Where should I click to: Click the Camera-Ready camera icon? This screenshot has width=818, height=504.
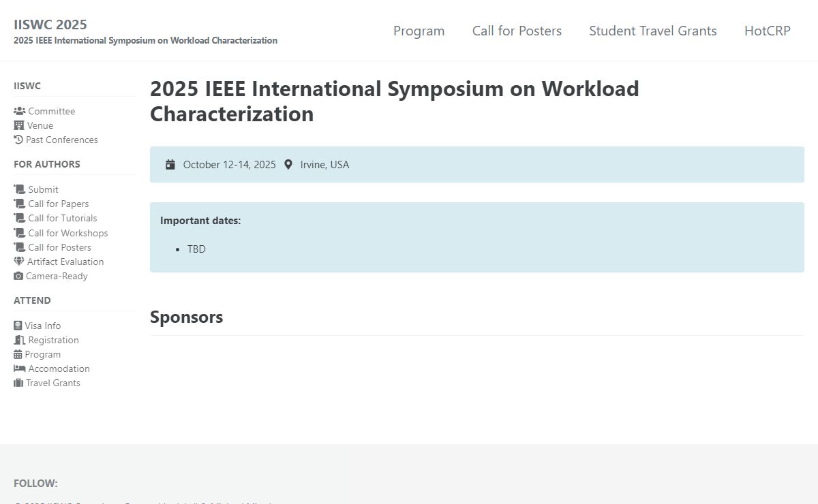pyautogui.click(x=18, y=276)
